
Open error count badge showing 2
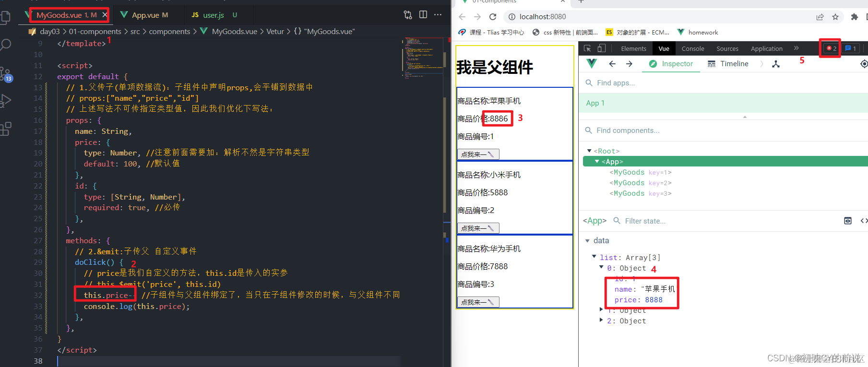tap(832, 48)
